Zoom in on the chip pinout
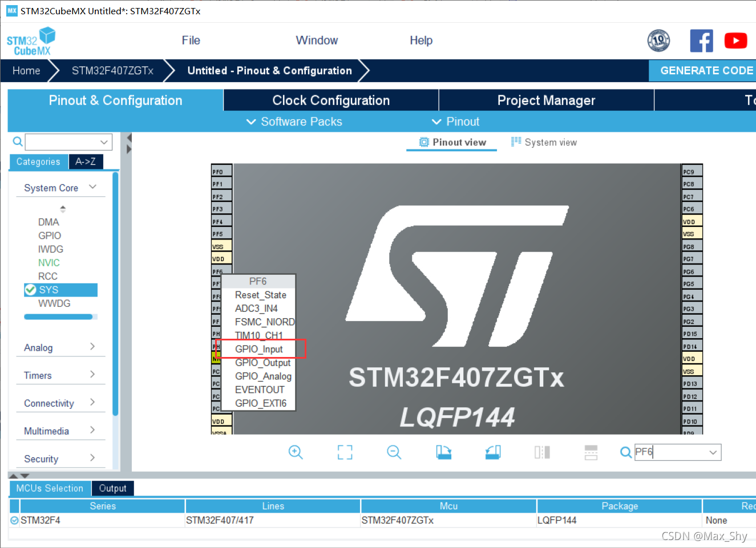The image size is (756, 548). 296,452
